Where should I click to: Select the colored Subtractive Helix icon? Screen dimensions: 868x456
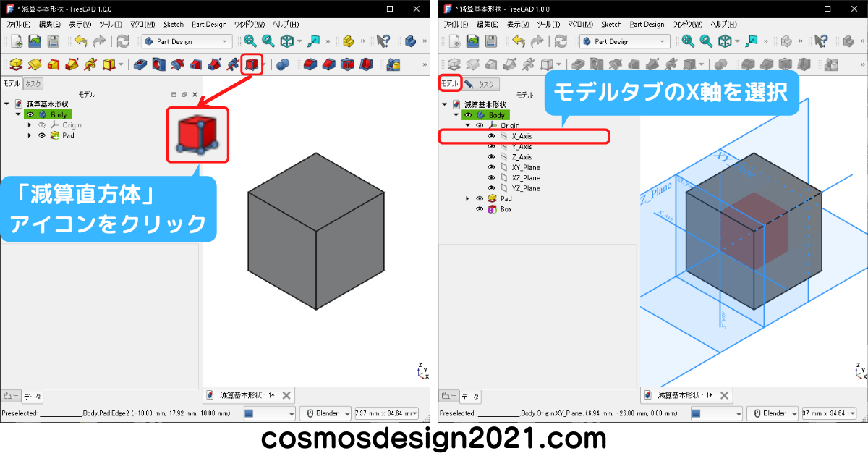pos(233,64)
